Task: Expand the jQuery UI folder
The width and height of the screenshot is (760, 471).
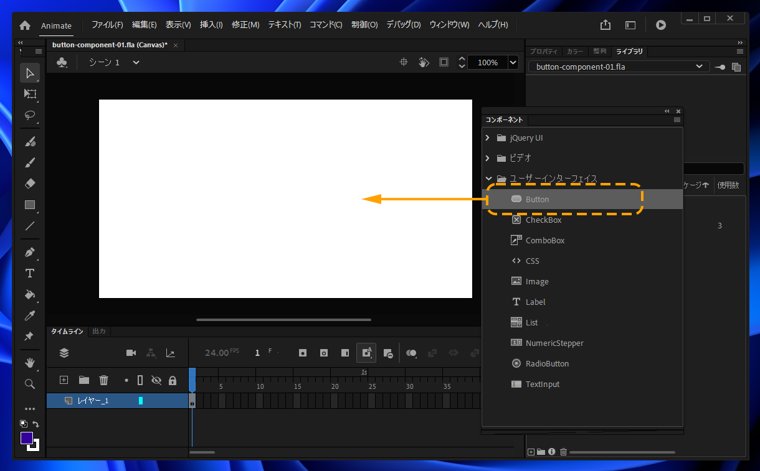Action: [x=488, y=138]
